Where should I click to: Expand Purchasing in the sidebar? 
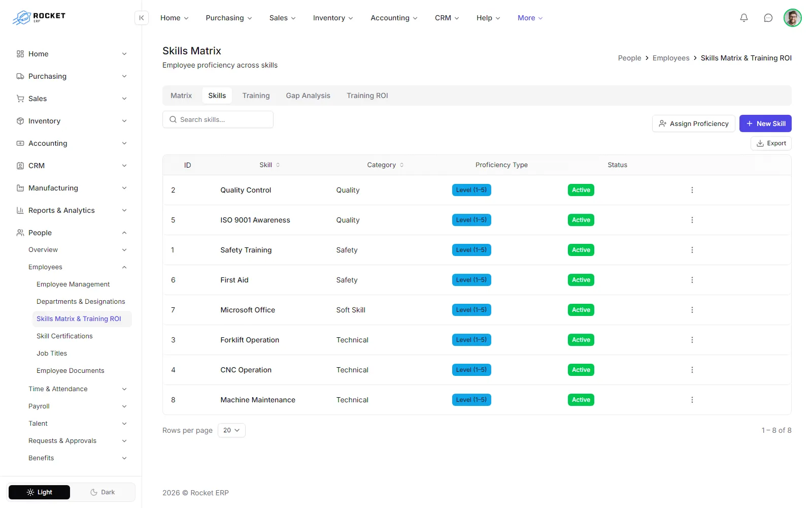click(71, 76)
